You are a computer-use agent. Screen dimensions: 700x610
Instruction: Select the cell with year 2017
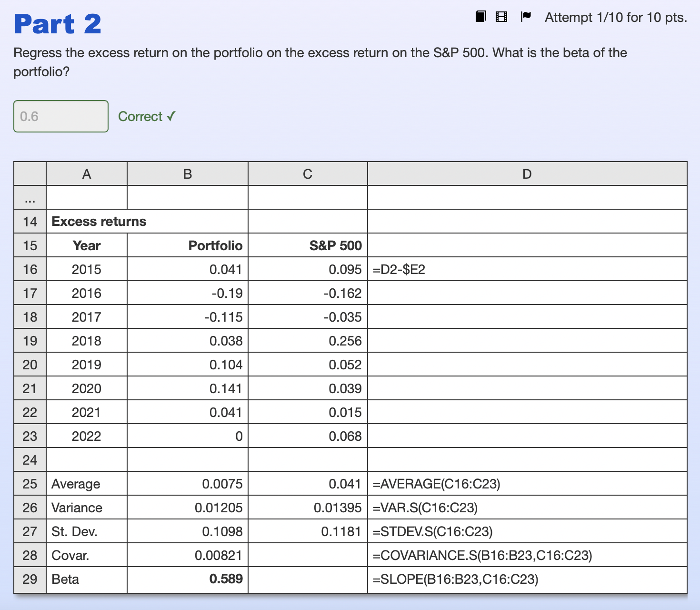coord(87,317)
